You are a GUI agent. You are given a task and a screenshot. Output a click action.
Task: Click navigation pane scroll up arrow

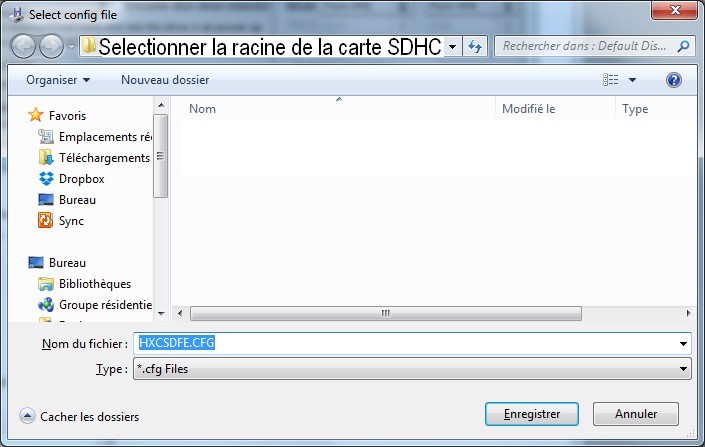(161, 106)
